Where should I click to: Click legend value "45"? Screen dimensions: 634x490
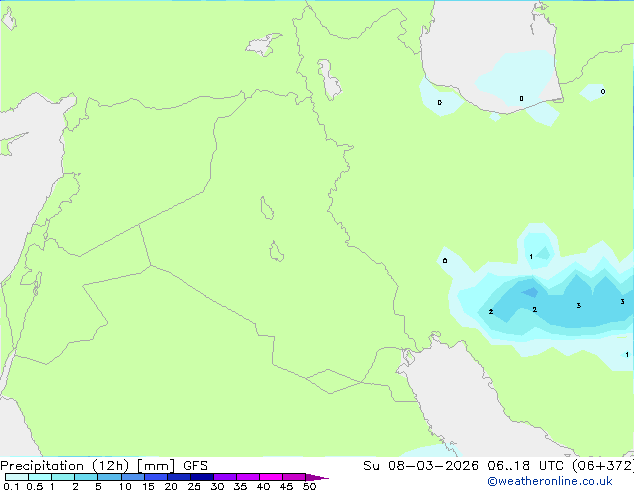tap(286, 486)
